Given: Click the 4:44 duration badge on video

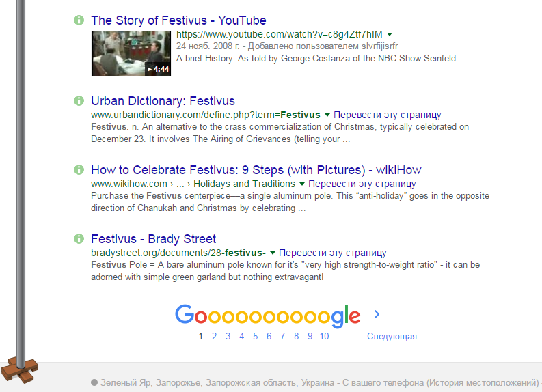Looking at the screenshot, I should pos(158,69).
